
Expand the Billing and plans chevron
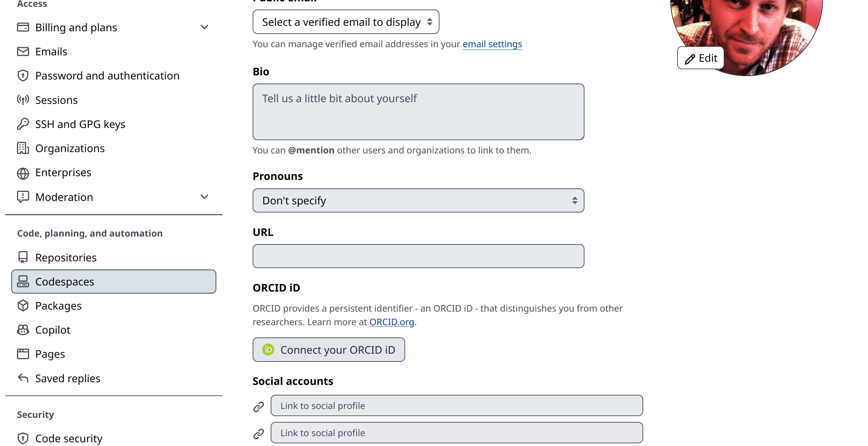[x=204, y=27]
